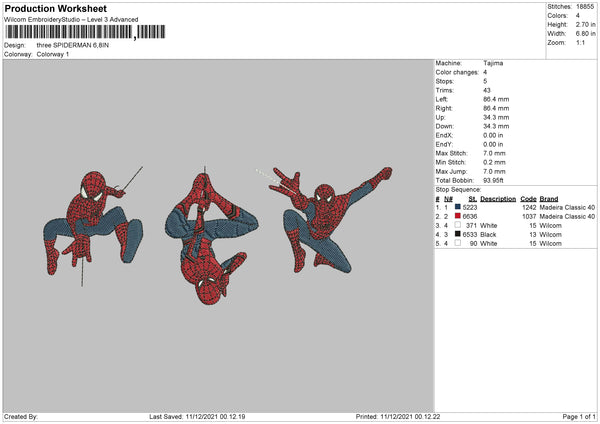Click the Left value 86.4 mm
This screenshot has height=424, width=600.
click(496, 99)
